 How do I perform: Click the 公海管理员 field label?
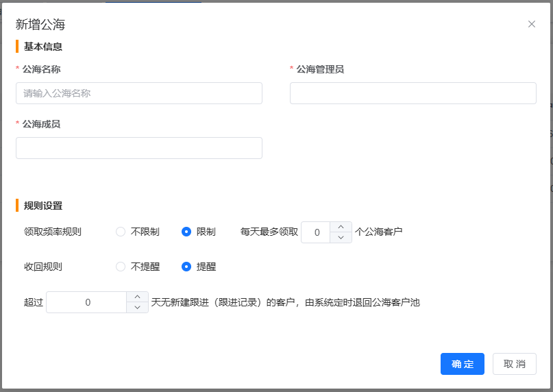[320, 69]
